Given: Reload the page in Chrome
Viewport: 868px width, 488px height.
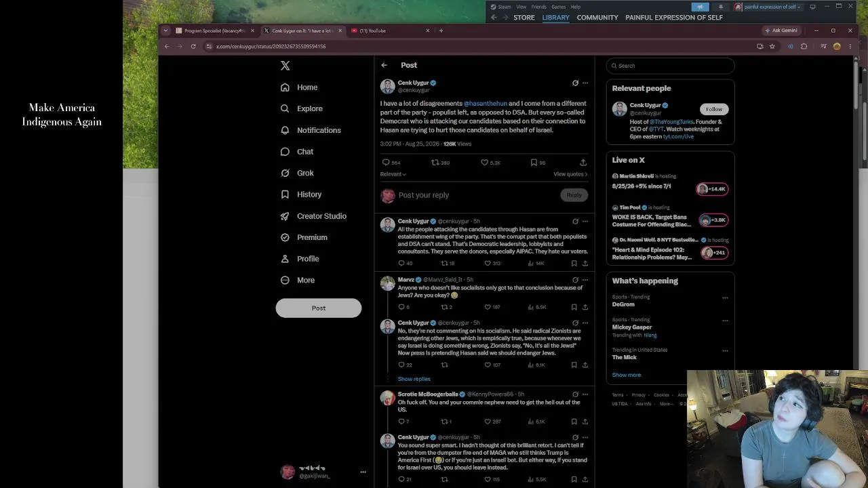Looking at the screenshot, I should [193, 46].
